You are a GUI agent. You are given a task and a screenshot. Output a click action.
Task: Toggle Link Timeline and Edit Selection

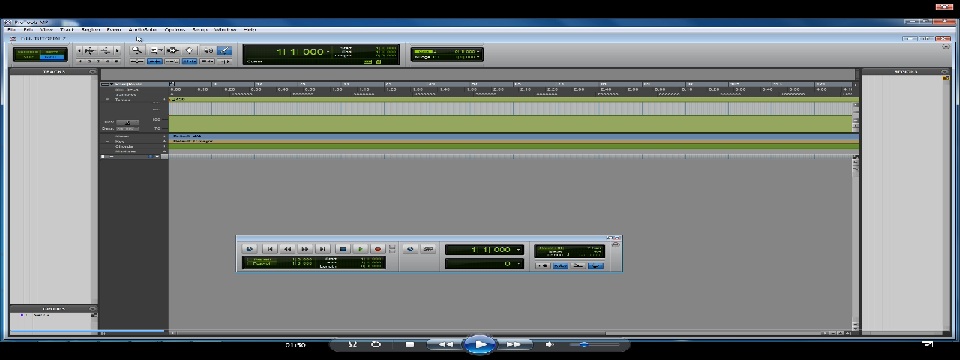[x=190, y=61]
